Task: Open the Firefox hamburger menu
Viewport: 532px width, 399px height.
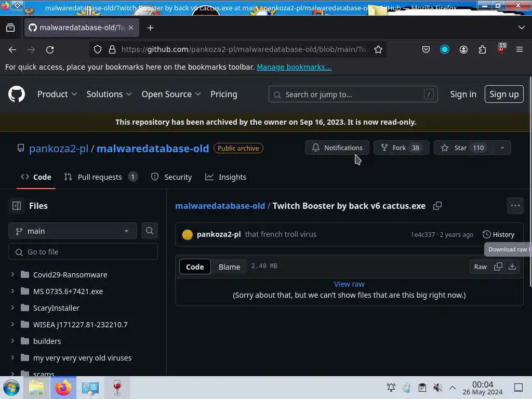Action: click(520, 49)
